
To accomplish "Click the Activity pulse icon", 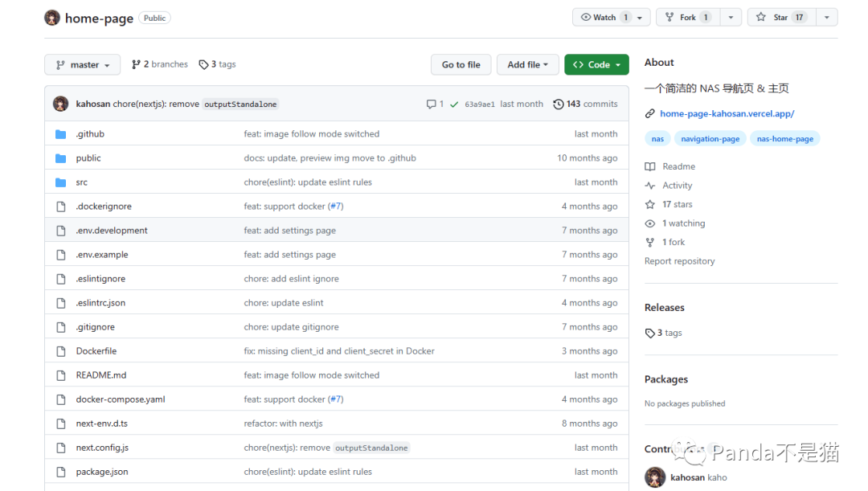I will pos(650,186).
